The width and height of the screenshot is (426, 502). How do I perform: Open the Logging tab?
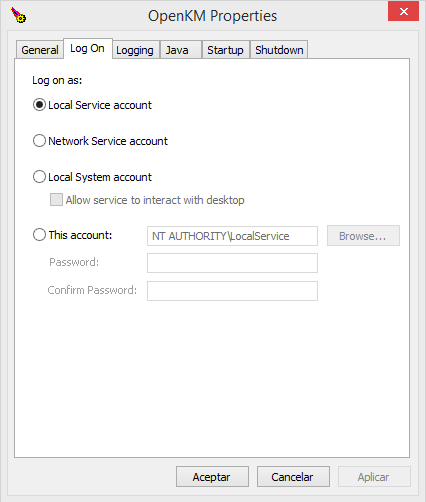[135, 50]
